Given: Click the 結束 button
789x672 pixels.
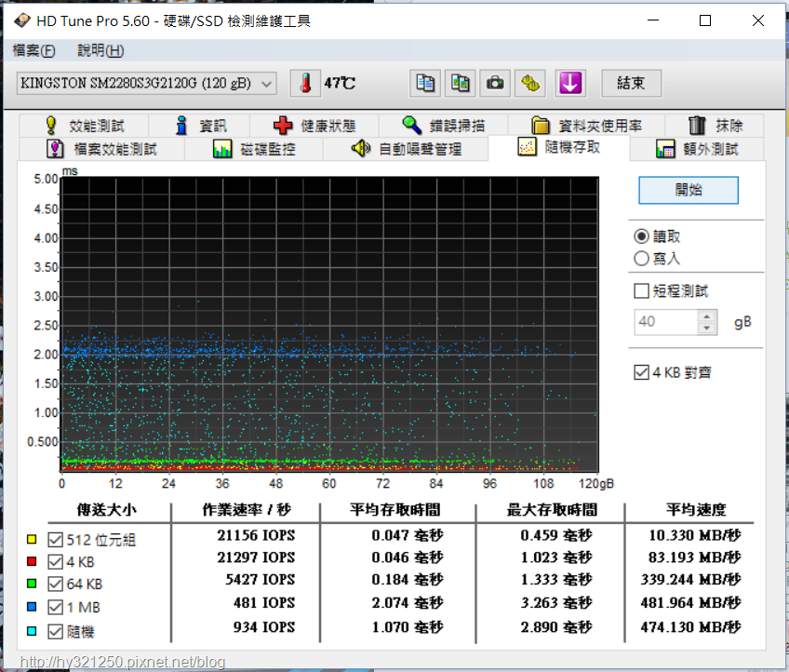Looking at the screenshot, I should (632, 83).
